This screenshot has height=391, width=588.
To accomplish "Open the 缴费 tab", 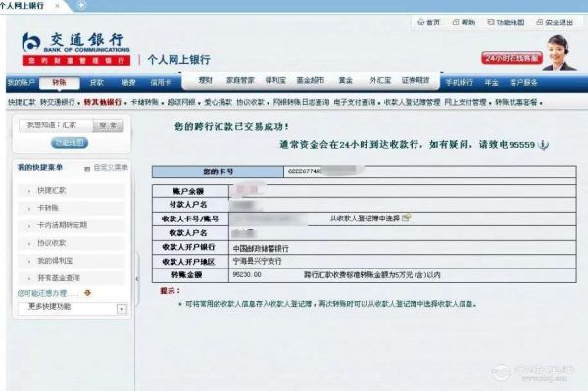I will pos(128,83).
